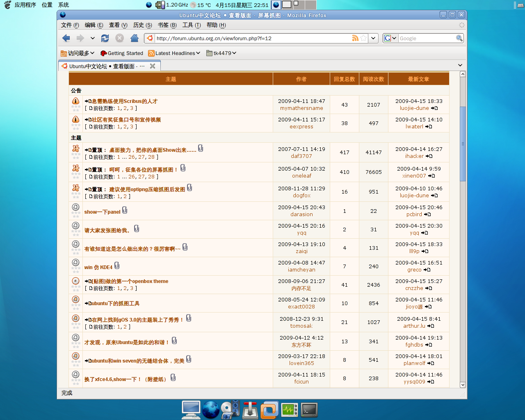The height and width of the screenshot is (420, 525).
Task: Open the 系统 panel menu
Action: [x=64, y=5]
